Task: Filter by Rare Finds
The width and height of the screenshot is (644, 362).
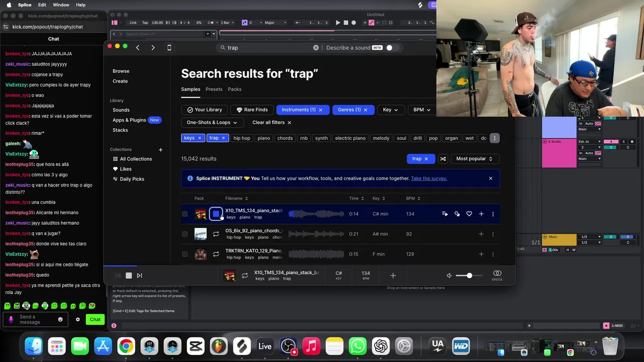Action: 252,110
